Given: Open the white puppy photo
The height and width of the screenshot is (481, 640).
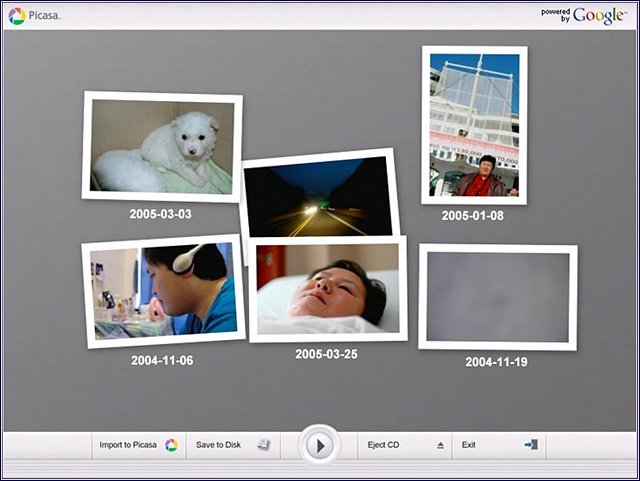Looking at the screenshot, I should click(x=162, y=146).
